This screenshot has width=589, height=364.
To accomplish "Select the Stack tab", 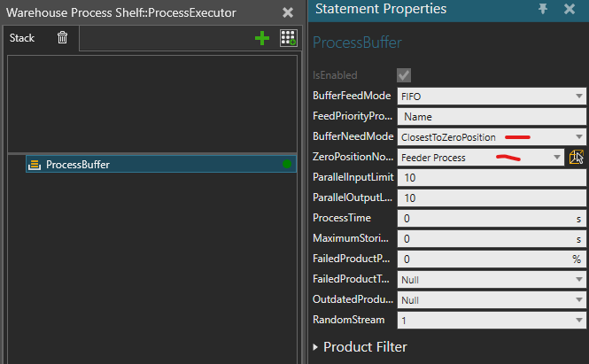I will (x=22, y=38).
